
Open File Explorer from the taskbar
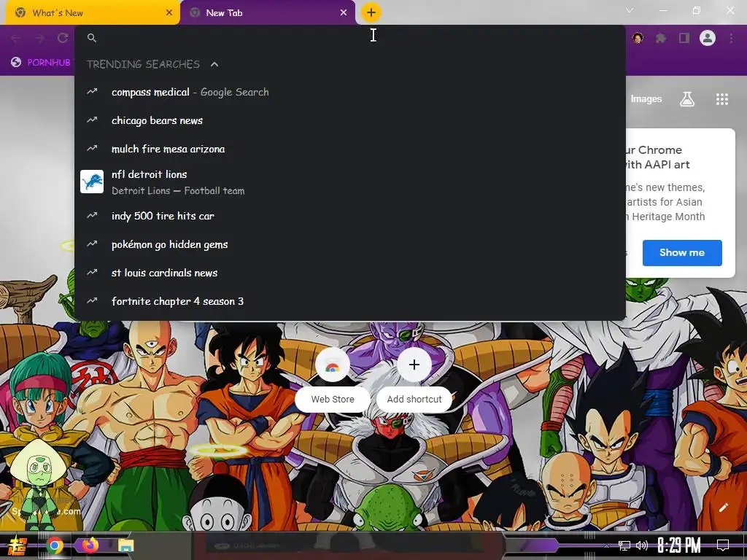click(x=126, y=545)
